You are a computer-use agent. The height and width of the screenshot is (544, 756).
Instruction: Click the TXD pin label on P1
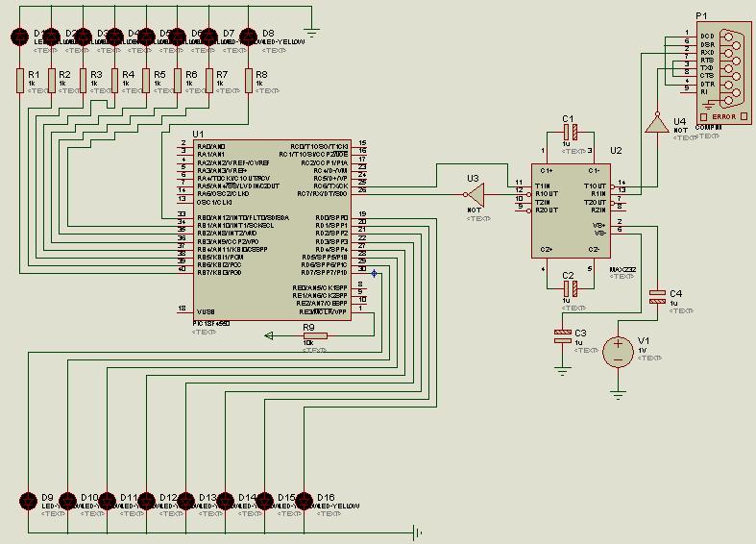click(707, 68)
